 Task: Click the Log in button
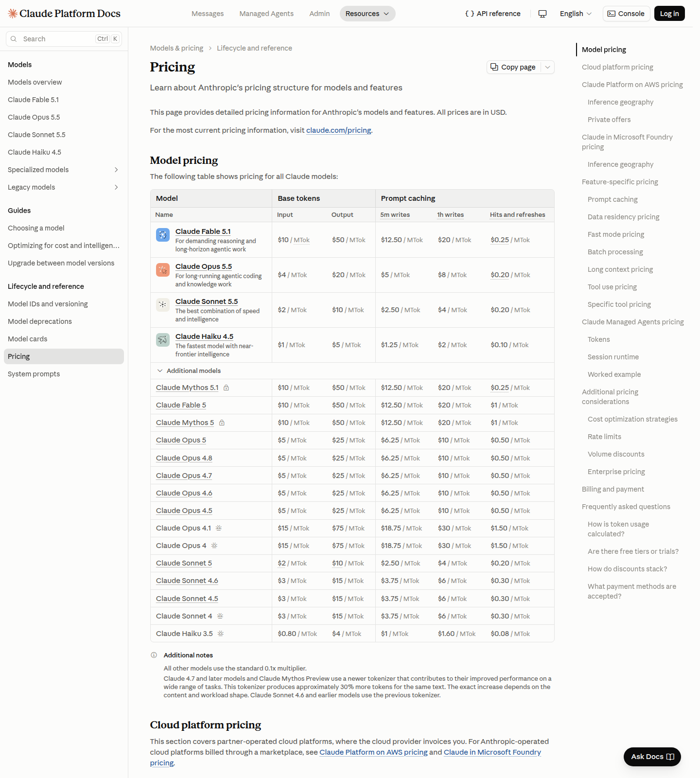[x=669, y=14]
